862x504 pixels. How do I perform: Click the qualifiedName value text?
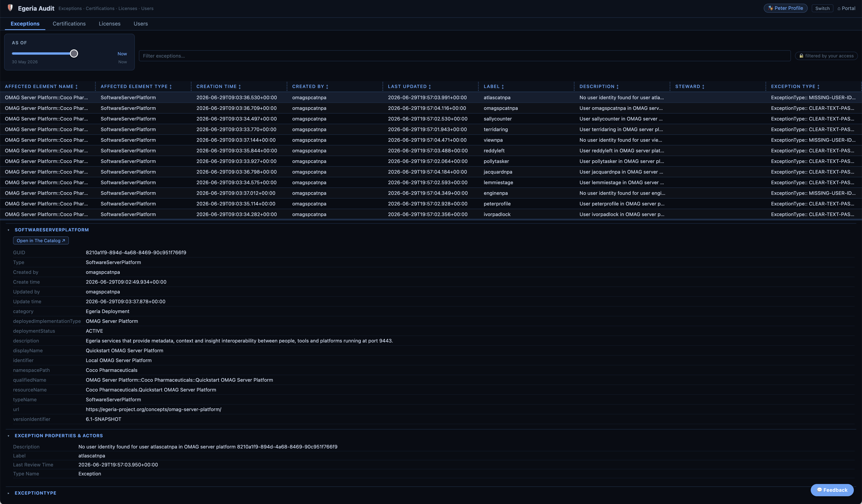coord(179,380)
